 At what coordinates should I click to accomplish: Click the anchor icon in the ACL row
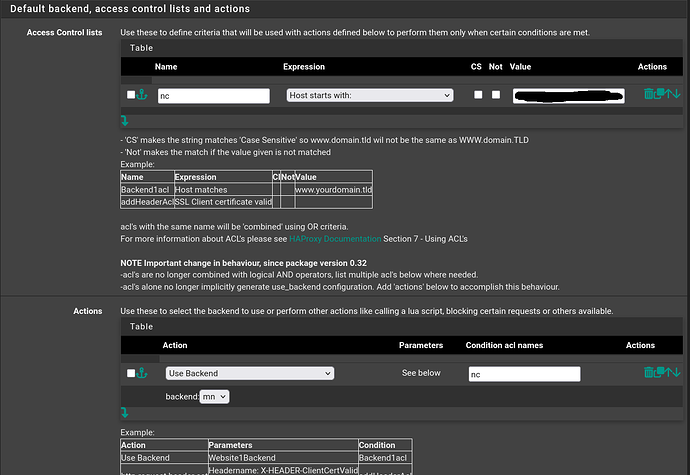point(141,95)
